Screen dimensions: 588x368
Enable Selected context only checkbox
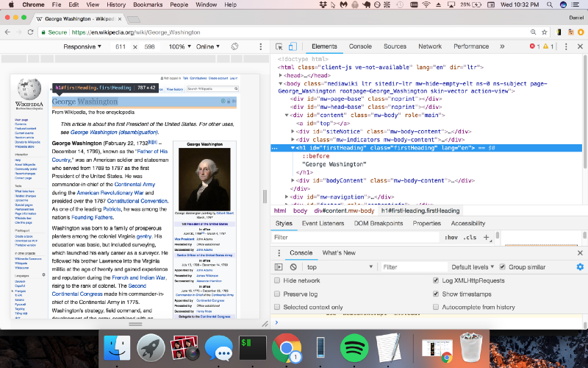click(277, 307)
